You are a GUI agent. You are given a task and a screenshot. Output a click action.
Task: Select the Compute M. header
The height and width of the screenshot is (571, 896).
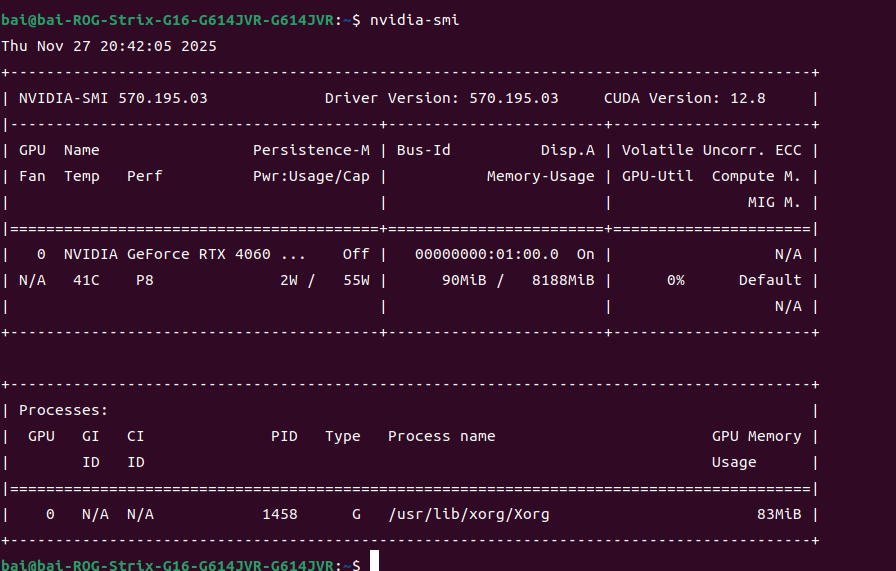(756, 177)
